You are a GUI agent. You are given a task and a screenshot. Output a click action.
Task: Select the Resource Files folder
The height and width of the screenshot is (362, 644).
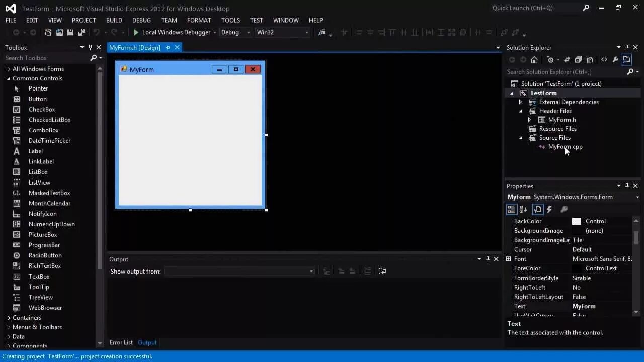(x=557, y=129)
